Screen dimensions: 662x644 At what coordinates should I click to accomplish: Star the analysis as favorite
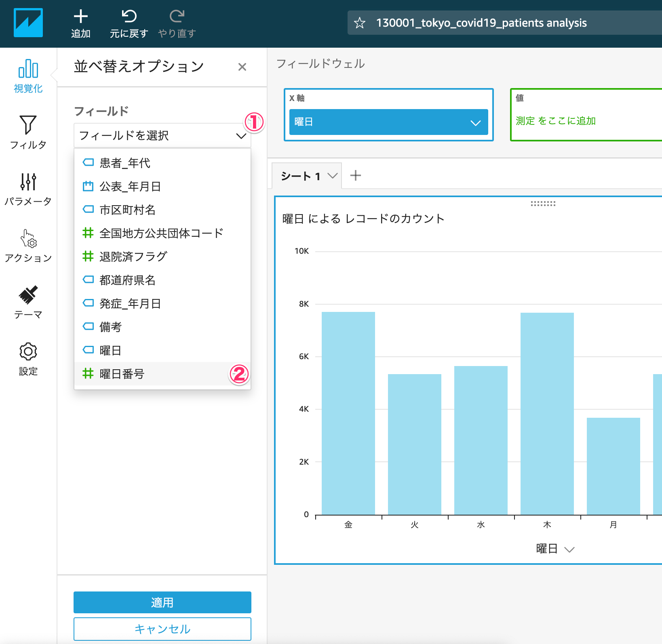[x=359, y=23]
